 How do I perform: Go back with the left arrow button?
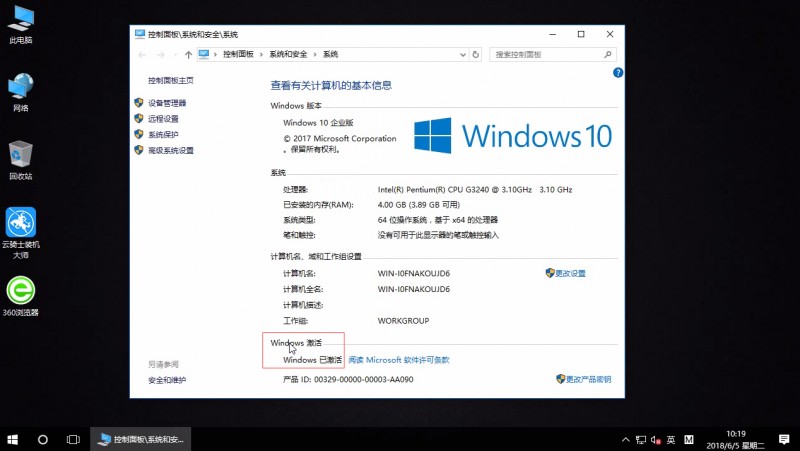point(142,55)
